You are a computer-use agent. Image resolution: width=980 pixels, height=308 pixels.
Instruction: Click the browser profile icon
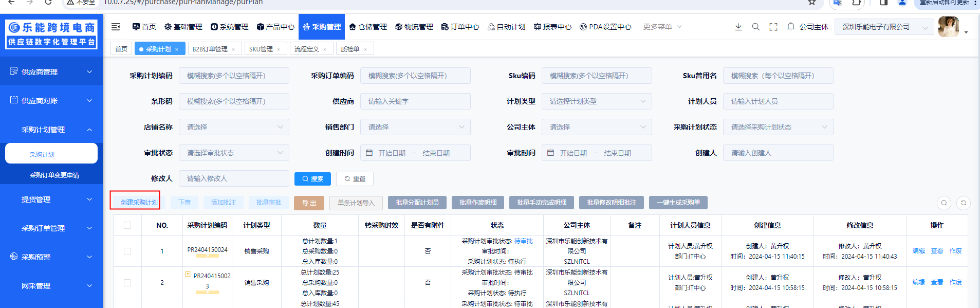pos(902,3)
